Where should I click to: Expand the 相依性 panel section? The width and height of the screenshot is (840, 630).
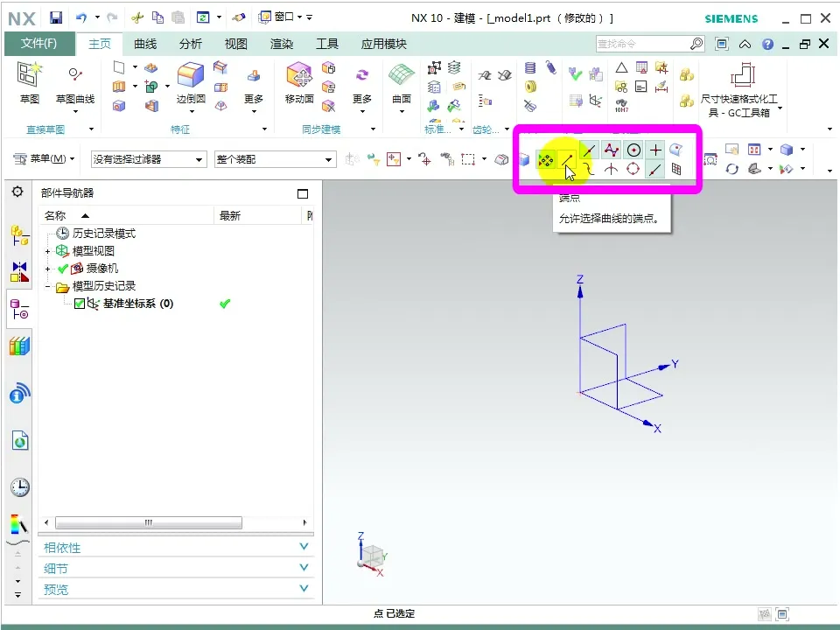(175, 548)
